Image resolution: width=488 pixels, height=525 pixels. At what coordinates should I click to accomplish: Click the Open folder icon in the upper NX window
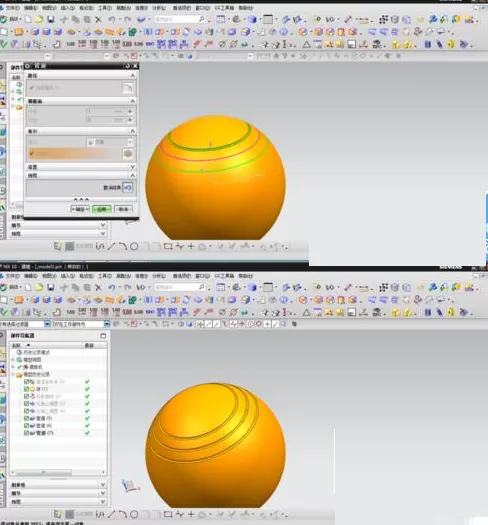[x=39, y=19]
